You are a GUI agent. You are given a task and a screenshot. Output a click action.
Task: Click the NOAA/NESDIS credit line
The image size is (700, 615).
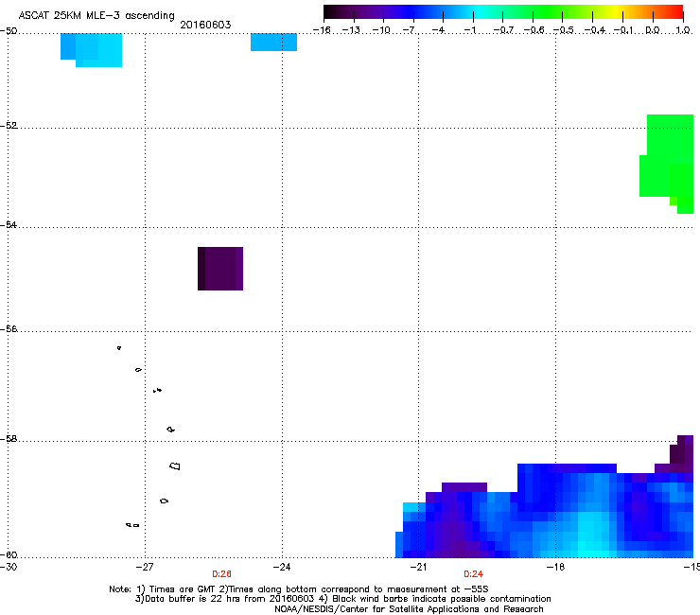click(x=409, y=608)
